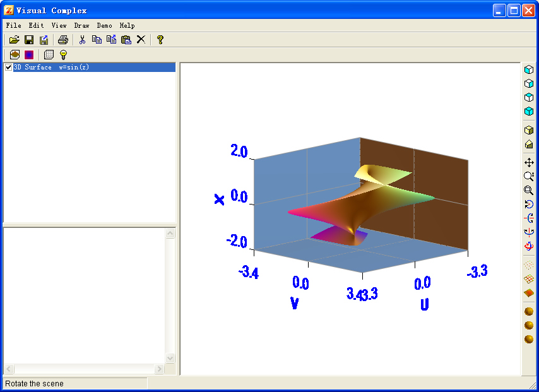Select the topmost view cube icon
The height and width of the screenshot is (392, 539).
coord(530,70)
